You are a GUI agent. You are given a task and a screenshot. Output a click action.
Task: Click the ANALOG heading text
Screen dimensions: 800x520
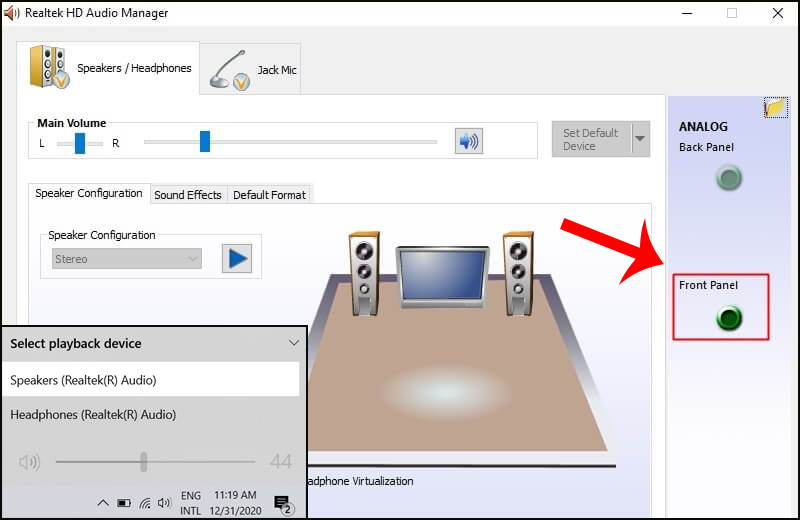[x=703, y=127]
